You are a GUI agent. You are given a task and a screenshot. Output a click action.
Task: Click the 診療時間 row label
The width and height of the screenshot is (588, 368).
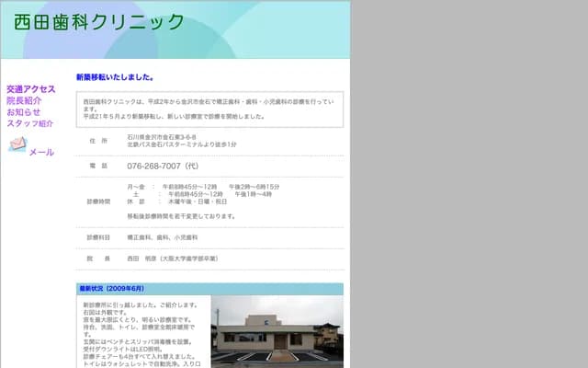[98, 201]
